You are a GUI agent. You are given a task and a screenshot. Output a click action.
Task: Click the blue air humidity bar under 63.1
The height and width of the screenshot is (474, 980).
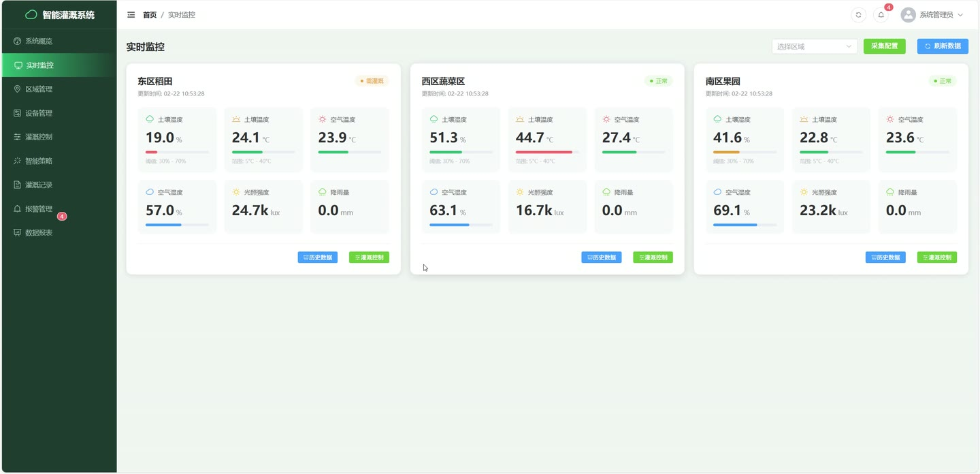[449, 225]
